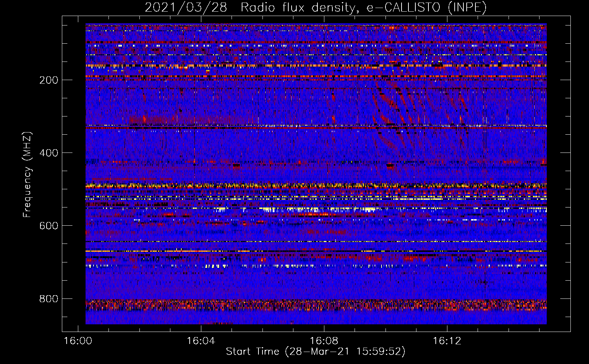This screenshot has height=364, width=589.
Task: Click the 600 frequency tick label
Action: (x=48, y=226)
